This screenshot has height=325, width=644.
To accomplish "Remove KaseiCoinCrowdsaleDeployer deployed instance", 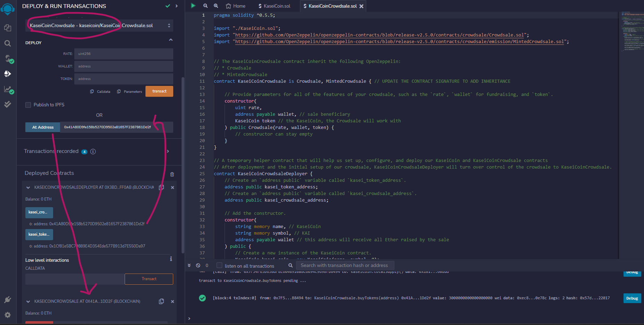I will (x=173, y=187).
